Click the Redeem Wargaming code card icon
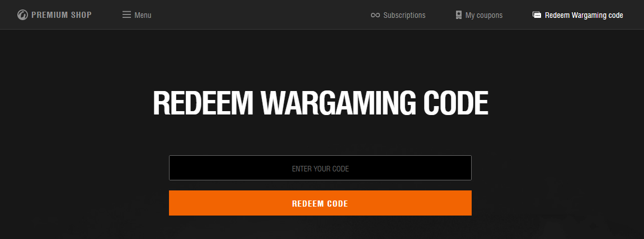The width and height of the screenshot is (644, 239). pyautogui.click(x=537, y=15)
